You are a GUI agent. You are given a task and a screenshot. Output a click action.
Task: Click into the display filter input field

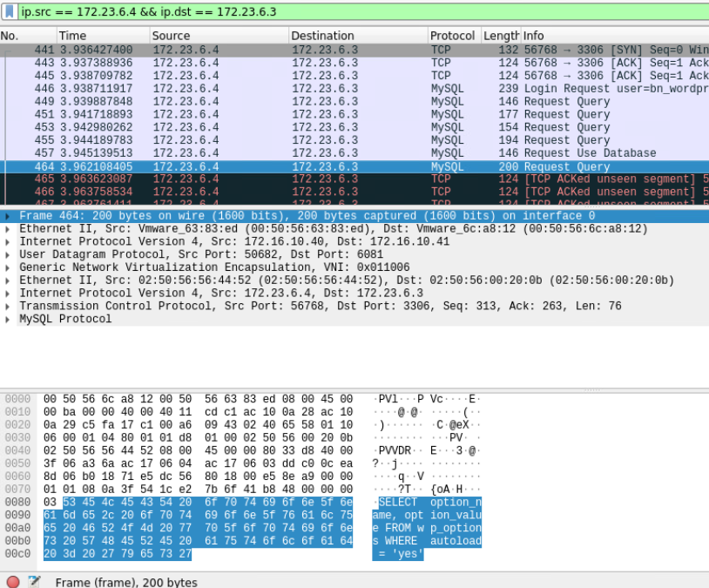coord(361,11)
